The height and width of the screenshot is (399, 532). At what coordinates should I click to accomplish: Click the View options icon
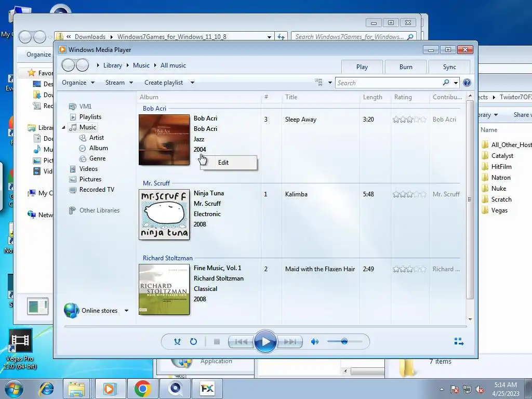(x=318, y=83)
